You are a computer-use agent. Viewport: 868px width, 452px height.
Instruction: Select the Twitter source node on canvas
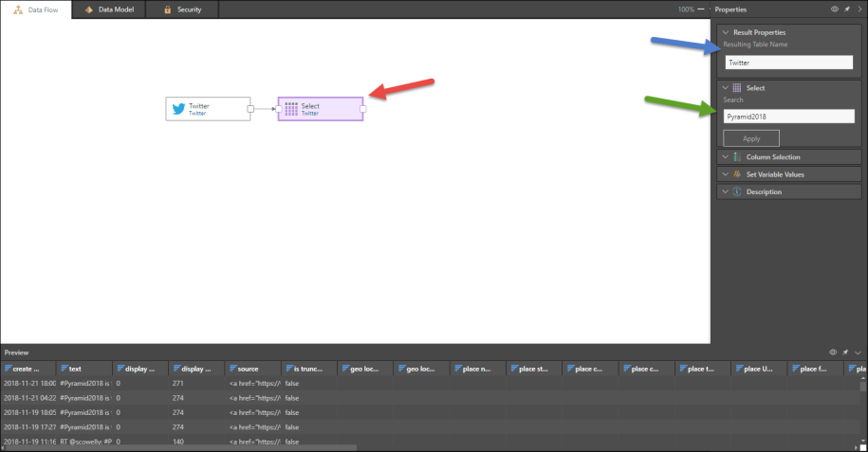208,109
